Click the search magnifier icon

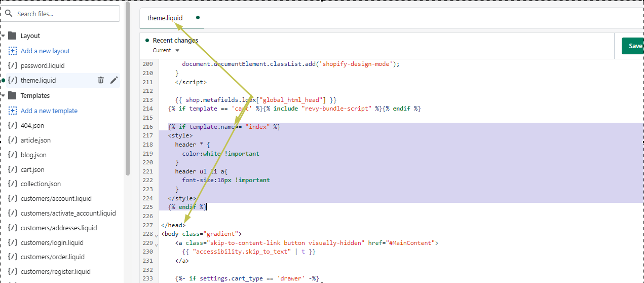[x=9, y=14]
